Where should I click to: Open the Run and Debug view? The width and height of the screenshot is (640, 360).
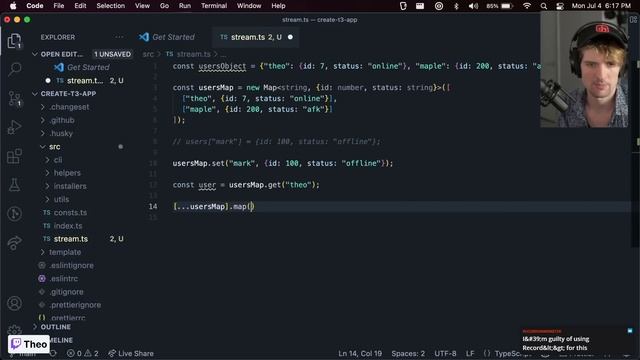click(x=14, y=127)
